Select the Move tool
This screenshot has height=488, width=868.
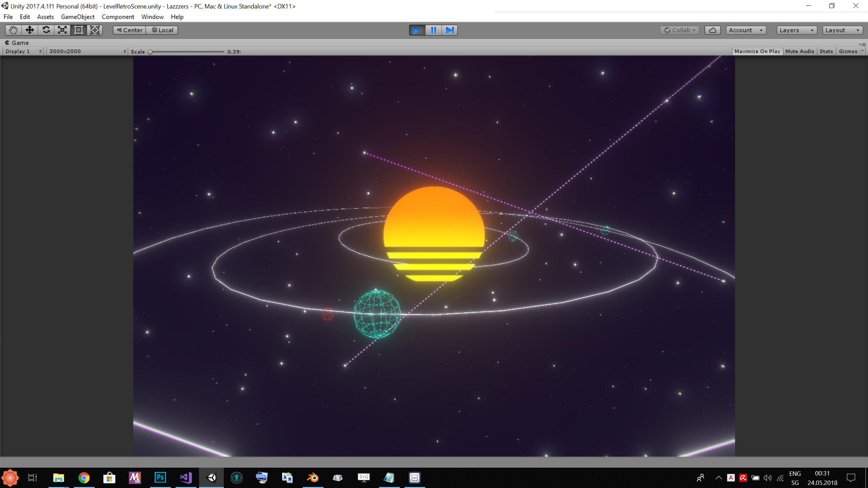[29, 30]
